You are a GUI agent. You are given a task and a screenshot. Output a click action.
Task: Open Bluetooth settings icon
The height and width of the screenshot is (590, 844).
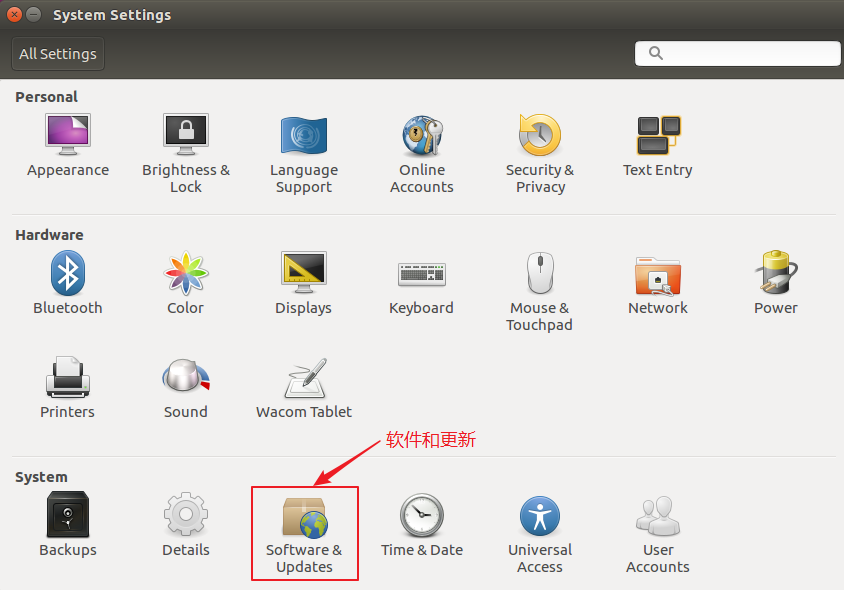68,273
